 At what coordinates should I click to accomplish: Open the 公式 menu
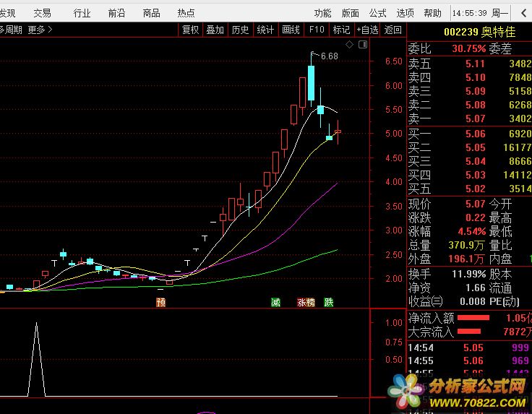coord(377,13)
